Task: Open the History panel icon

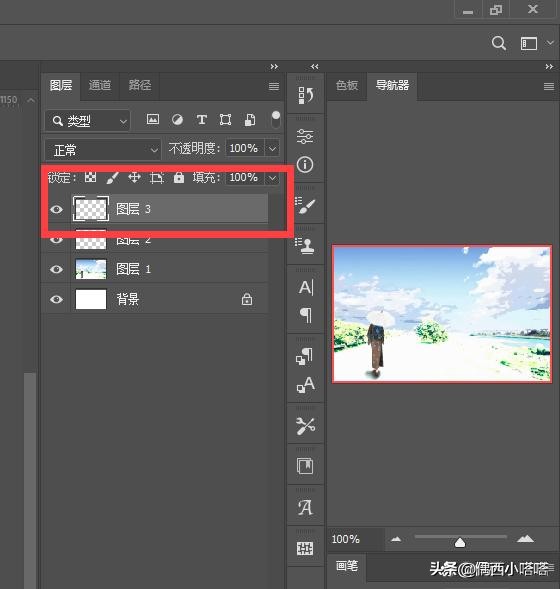Action: [305, 95]
